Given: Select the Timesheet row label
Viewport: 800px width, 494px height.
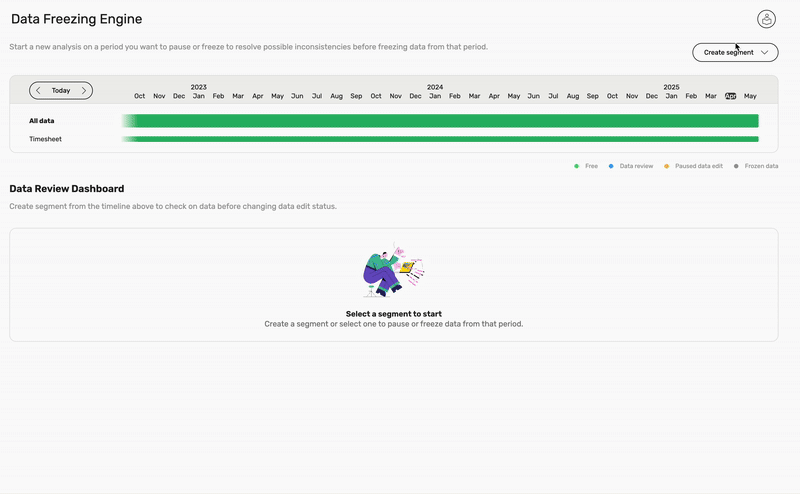Looking at the screenshot, I should pyautogui.click(x=45, y=139).
